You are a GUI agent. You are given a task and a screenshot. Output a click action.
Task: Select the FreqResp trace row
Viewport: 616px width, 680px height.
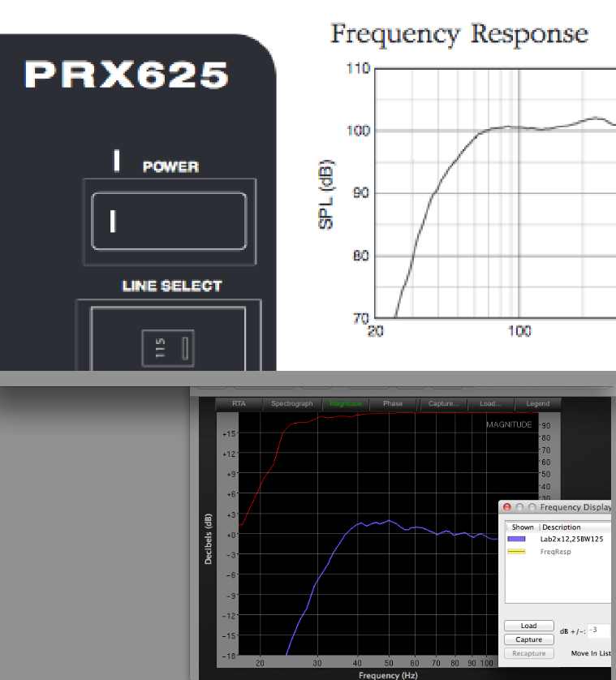coord(558,552)
